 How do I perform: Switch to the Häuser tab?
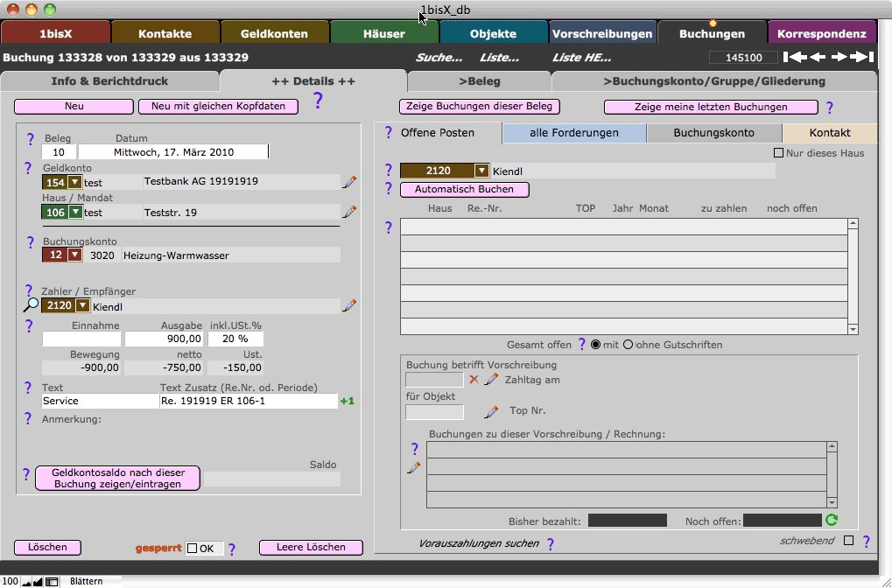[384, 34]
